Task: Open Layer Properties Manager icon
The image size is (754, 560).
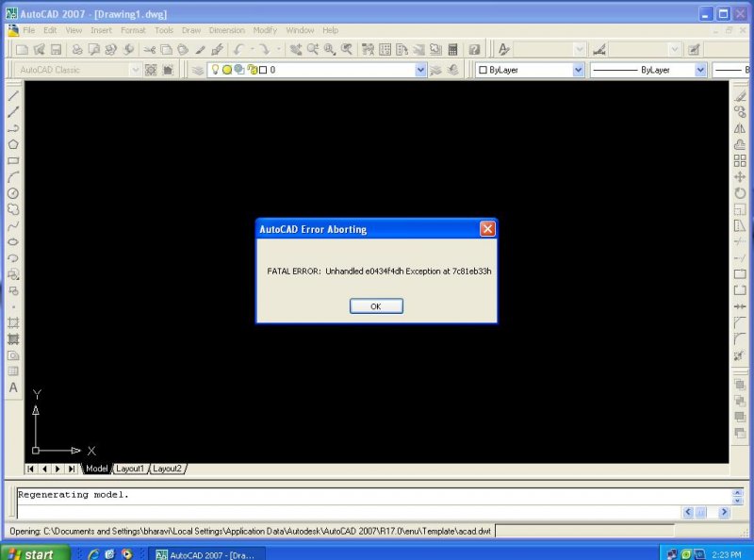Action: [198, 71]
